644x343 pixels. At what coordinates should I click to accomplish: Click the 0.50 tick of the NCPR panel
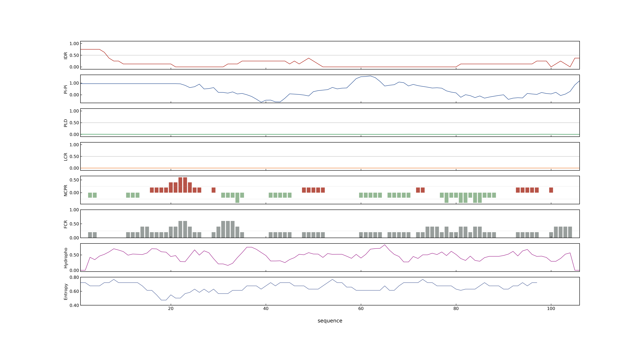pos(74,180)
